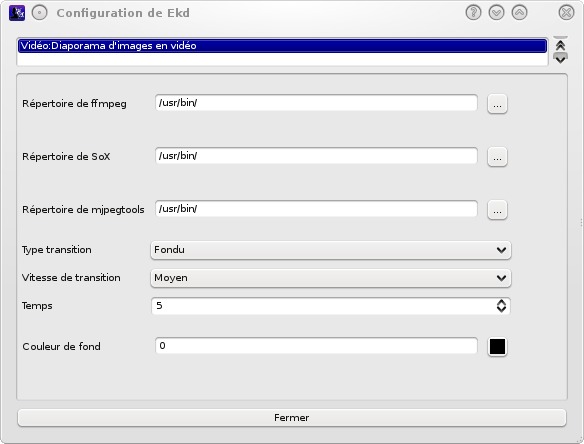The width and height of the screenshot is (584, 444).
Task: Decrease the Temps spinner value
Action: click(x=501, y=310)
